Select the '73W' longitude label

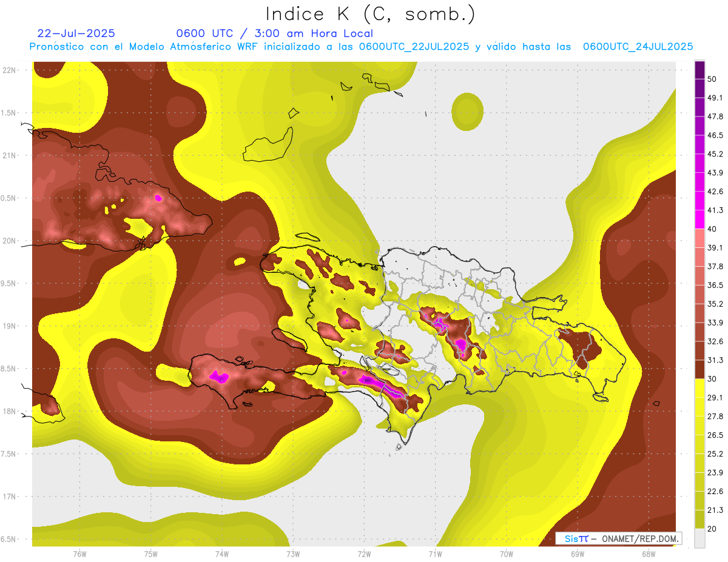point(293,554)
